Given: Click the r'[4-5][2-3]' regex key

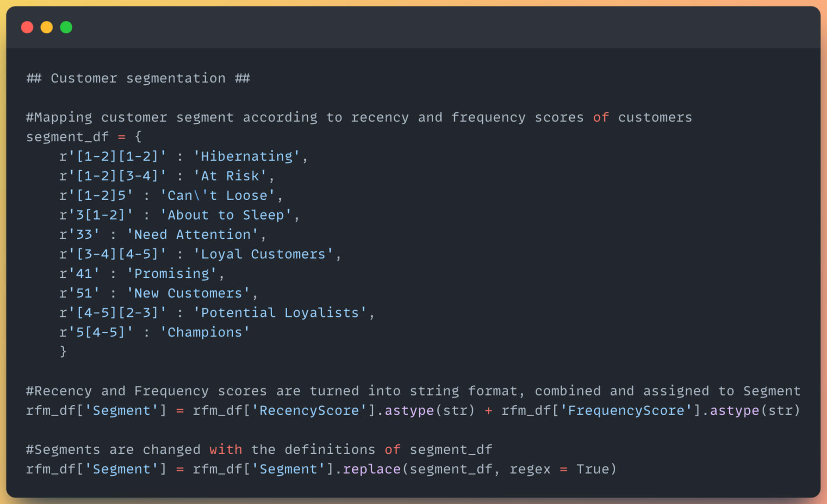Looking at the screenshot, I should coord(113,313).
